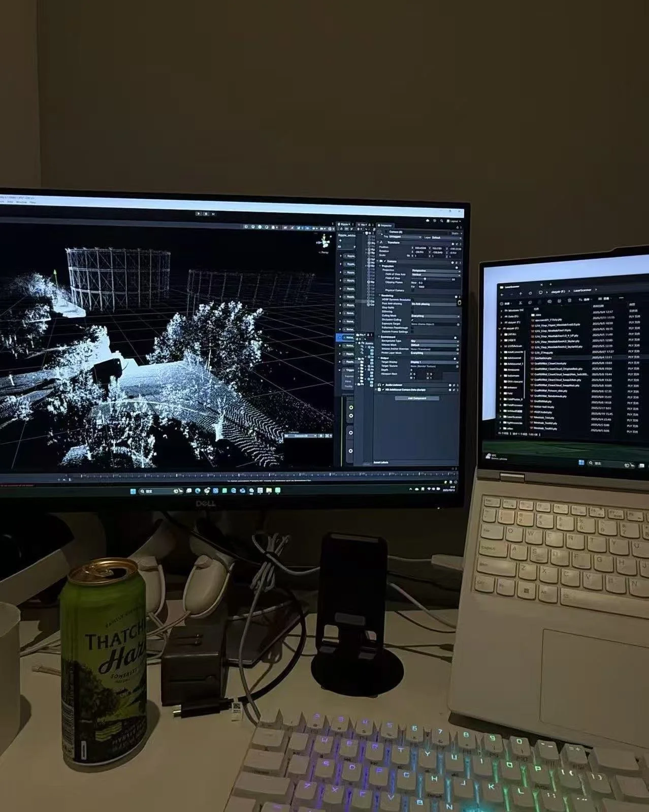Toggle the Fullscreen Passthrough checkbox
This screenshot has width=649, height=812.
[x=412, y=328]
